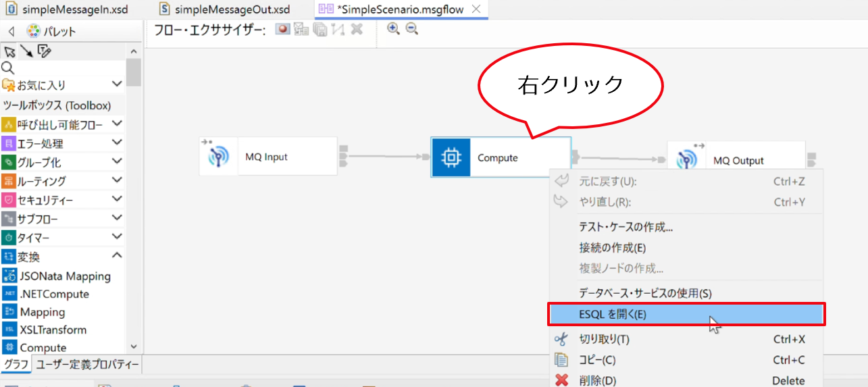This screenshot has height=387, width=868.
Task: Choose 複製ノードの作成... menu entry
Action: [x=688, y=268]
